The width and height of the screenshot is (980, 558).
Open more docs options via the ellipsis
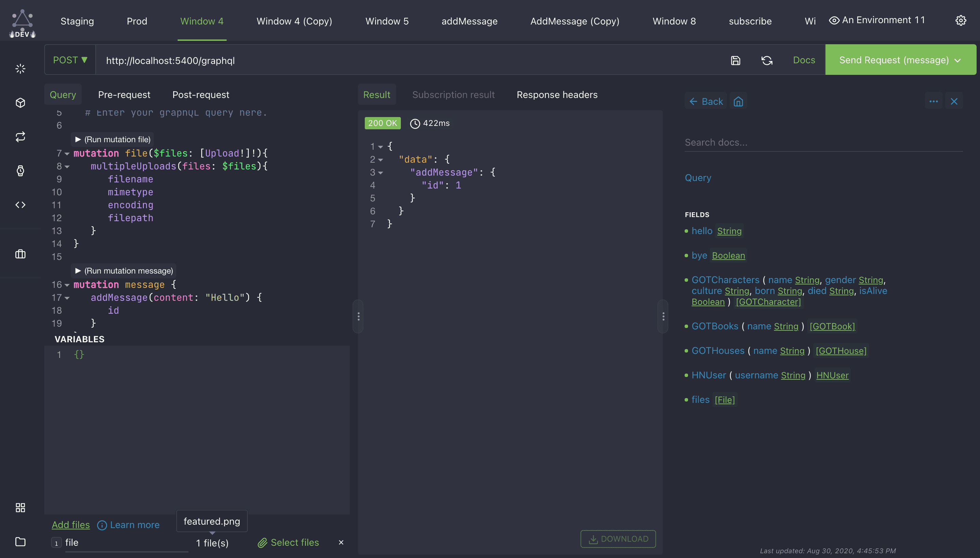tap(934, 101)
